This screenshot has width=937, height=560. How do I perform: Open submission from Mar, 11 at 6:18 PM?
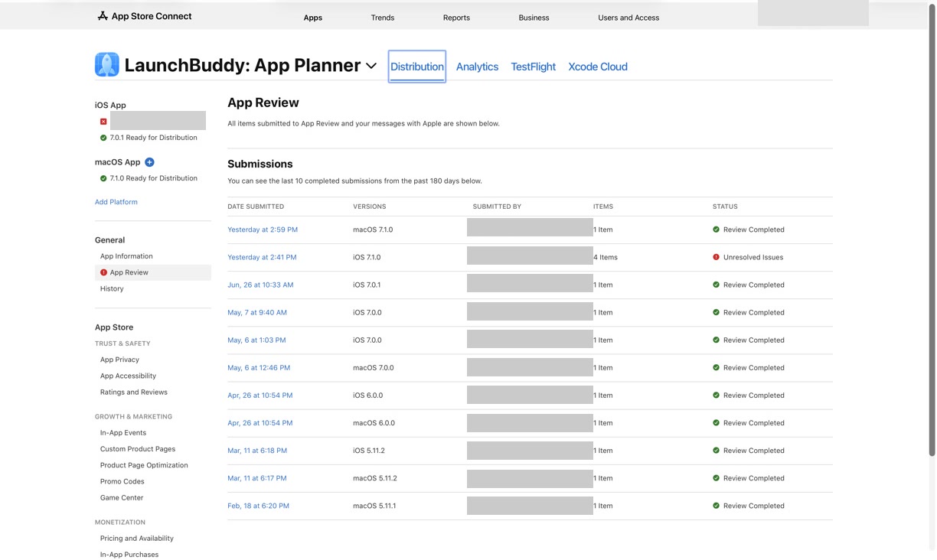pos(257,451)
